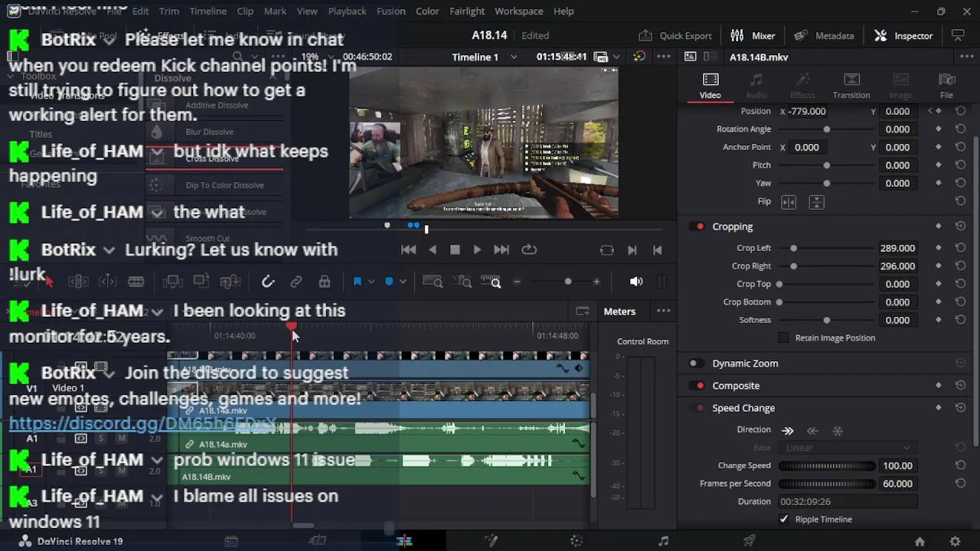Select the Trim Edit Mode tool

point(78,282)
